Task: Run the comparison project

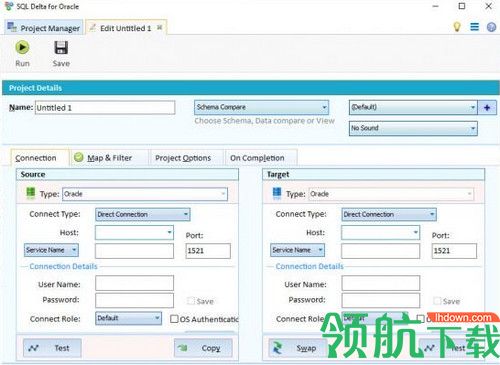Action: tap(22, 53)
